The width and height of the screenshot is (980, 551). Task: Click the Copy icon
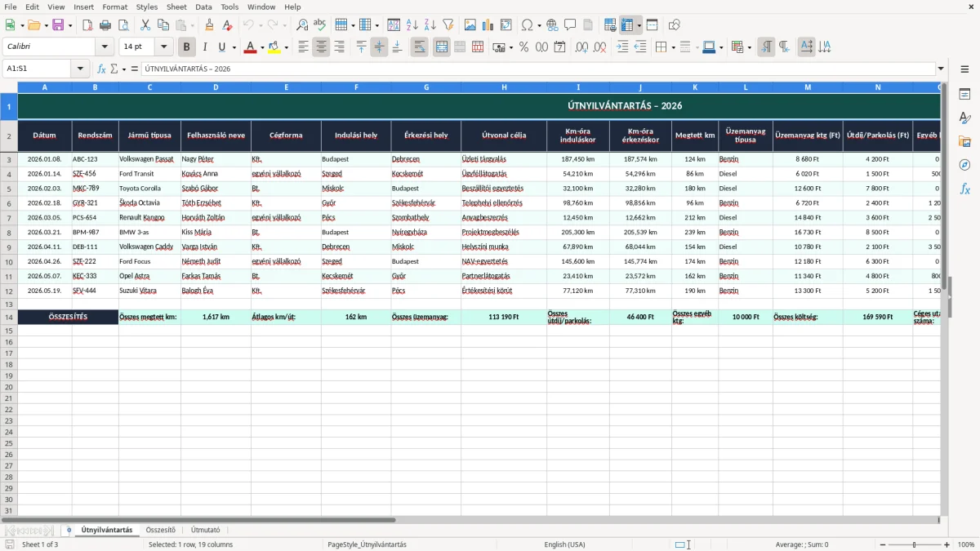163,25
